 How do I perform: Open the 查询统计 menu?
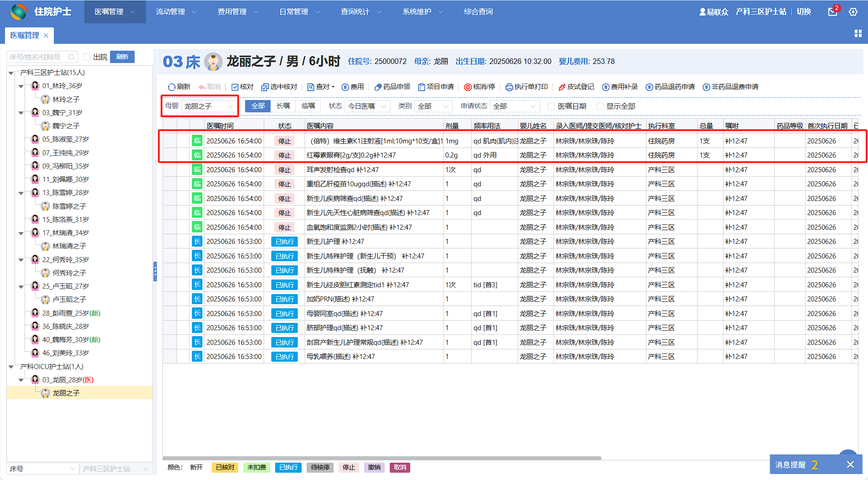[x=361, y=12]
